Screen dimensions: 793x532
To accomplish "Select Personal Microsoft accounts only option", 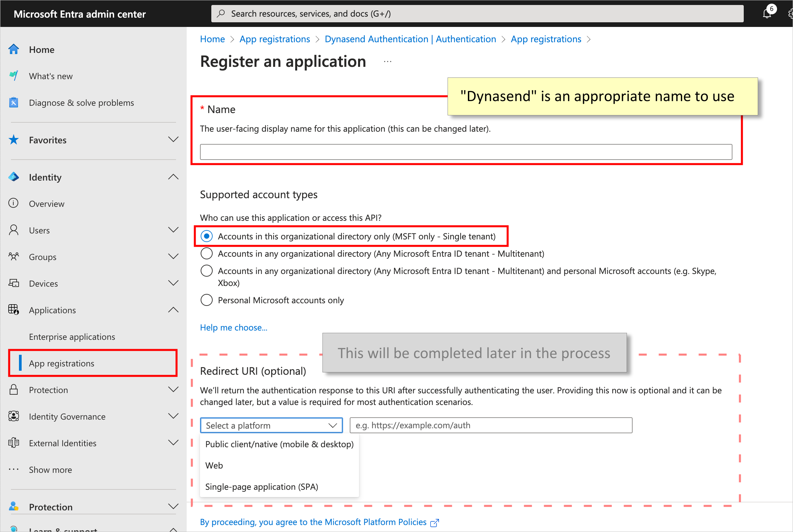I will [x=206, y=300].
